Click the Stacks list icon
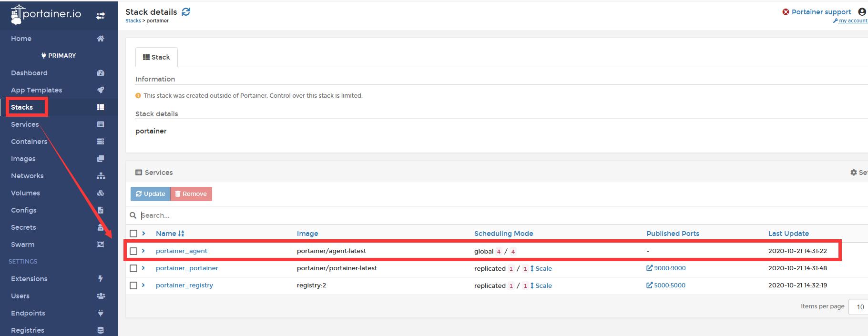 click(x=101, y=107)
